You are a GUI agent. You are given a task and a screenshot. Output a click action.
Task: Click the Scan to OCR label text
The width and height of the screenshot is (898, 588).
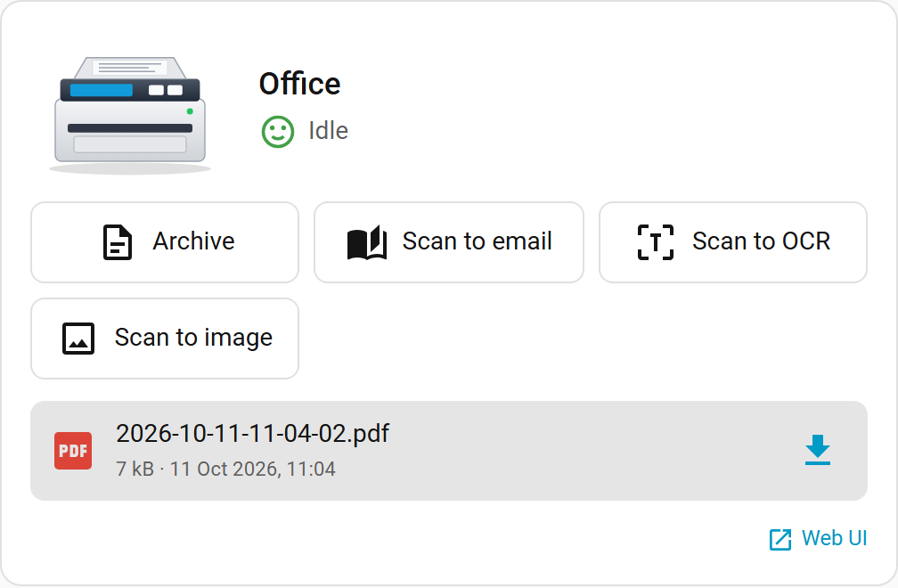761,241
